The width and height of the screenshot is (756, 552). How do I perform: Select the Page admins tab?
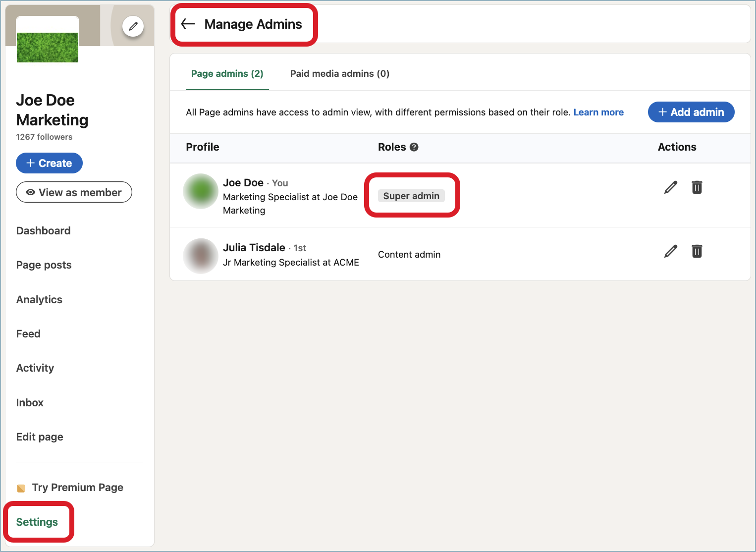pos(227,73)
